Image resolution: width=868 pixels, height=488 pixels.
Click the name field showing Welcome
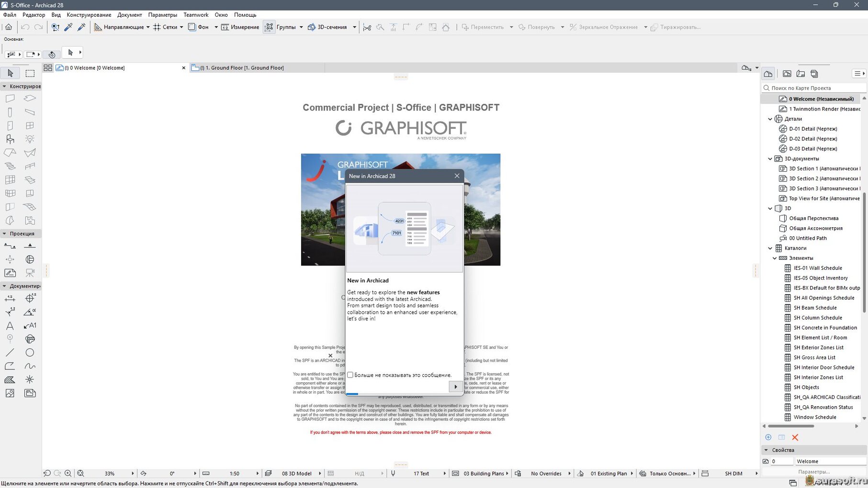click(x=831, y=461)
